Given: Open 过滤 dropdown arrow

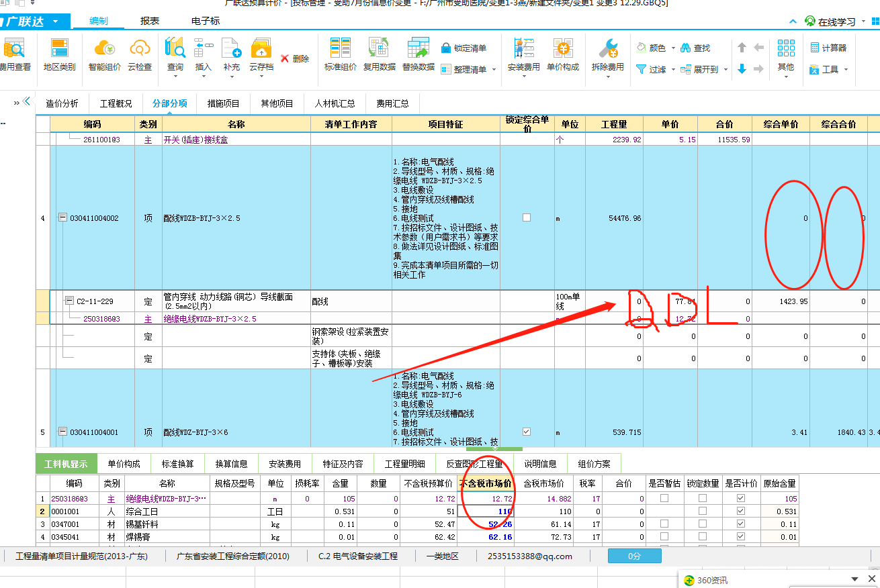Looking at the screenshot, I should point(673,69).
